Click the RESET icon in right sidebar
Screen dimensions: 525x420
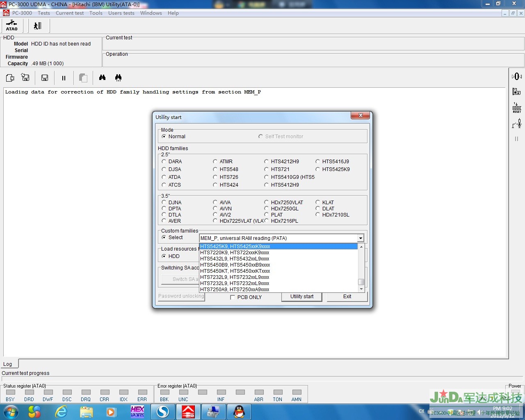click(517, 107)
